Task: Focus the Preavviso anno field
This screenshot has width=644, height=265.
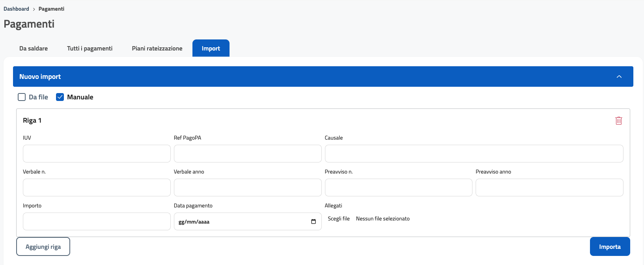Action: click(549, 187)
